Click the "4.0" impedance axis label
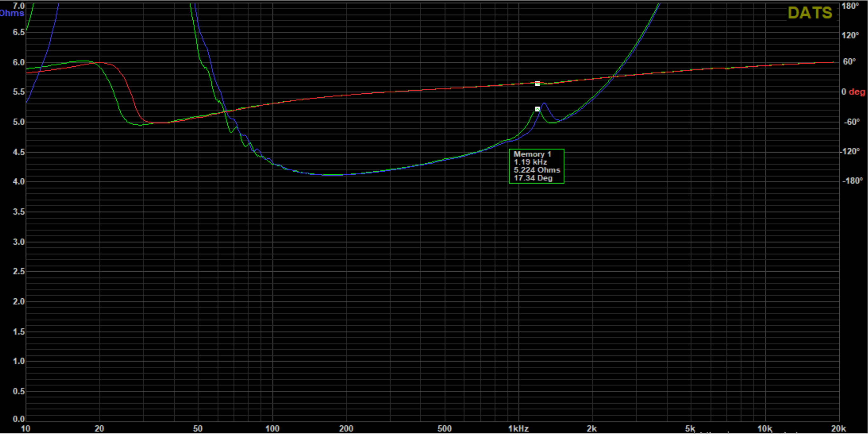This screenshot has width=868, height=434. pyautogui.click(x=18, y=182)
